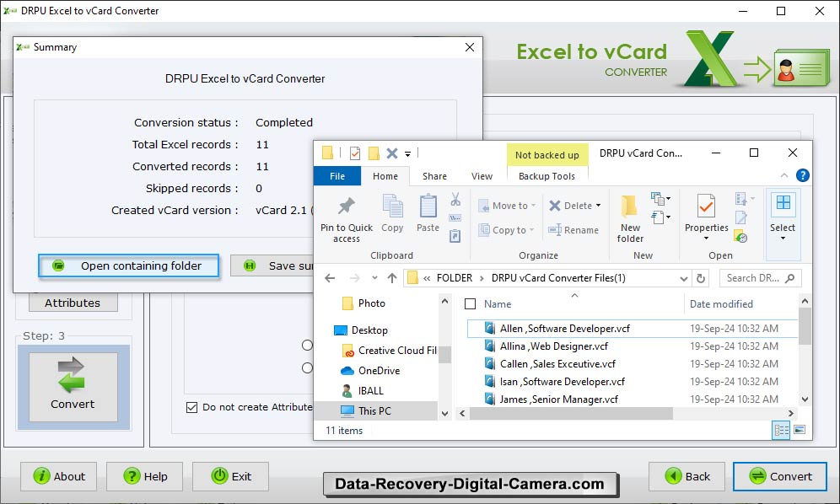
Task: Click the Rename button in Organize group
Action: pos(573,230)
